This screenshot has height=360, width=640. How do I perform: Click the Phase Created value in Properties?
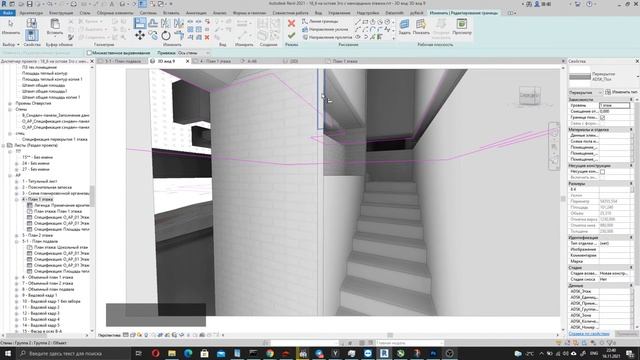[615, 273]
